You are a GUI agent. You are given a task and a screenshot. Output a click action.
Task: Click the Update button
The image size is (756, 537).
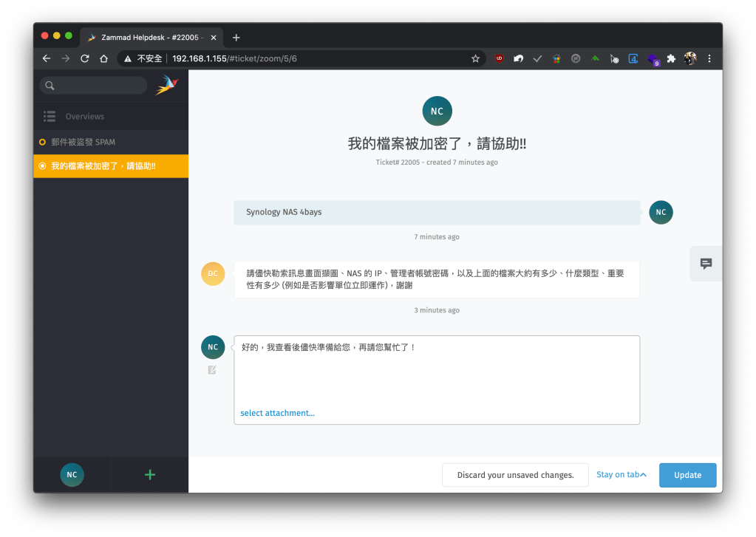(x=687, y=475)
